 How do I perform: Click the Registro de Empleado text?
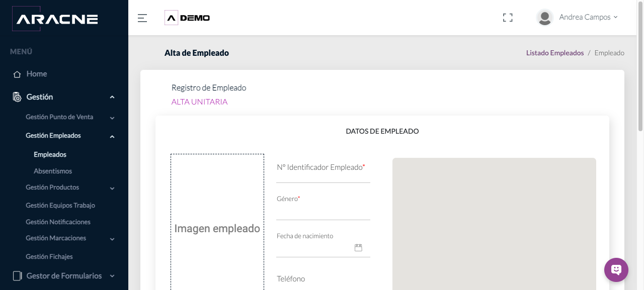[209, 88]
